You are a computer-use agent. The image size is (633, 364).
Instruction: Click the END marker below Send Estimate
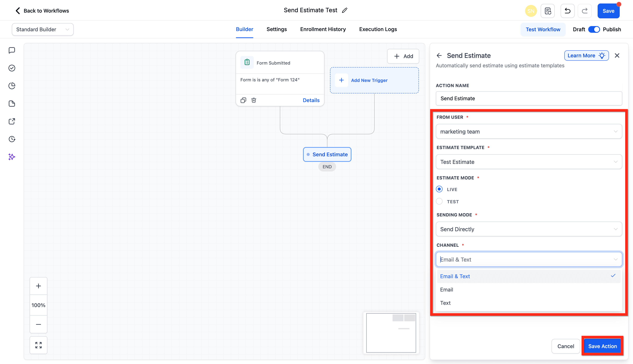[327, 167]
